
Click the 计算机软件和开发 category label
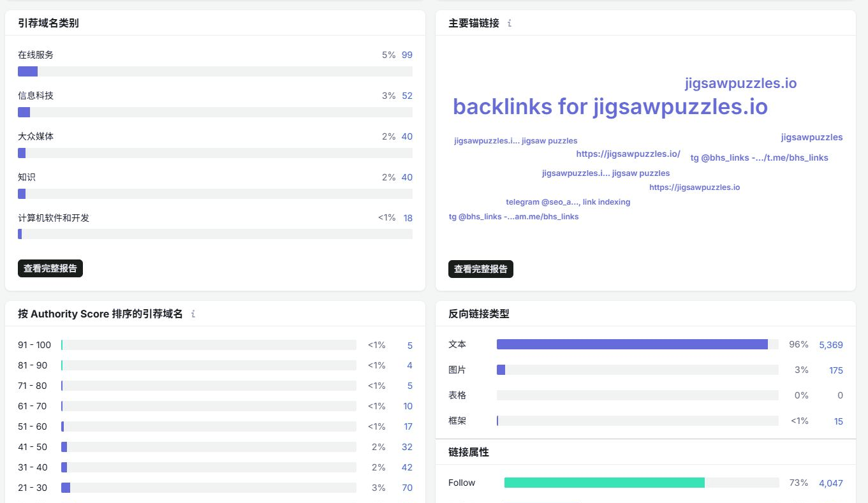point(54,218)
